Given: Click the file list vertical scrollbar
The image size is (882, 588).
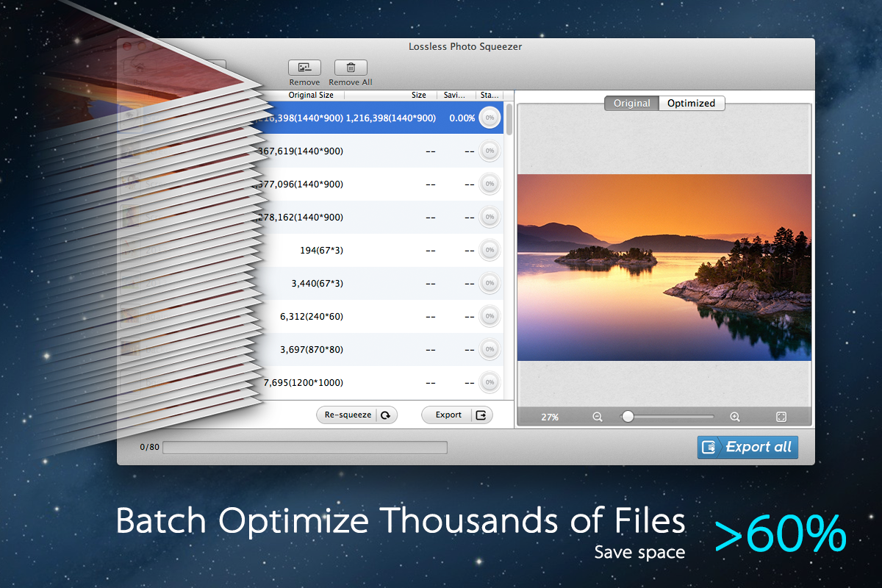Looking at the screenshot, I should click(x=509, y=118).
